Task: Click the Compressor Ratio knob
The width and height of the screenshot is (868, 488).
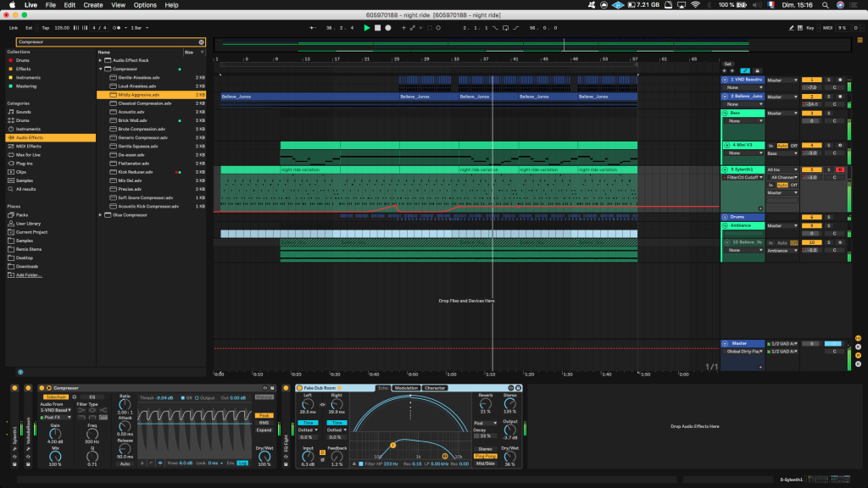Action: 125,404
